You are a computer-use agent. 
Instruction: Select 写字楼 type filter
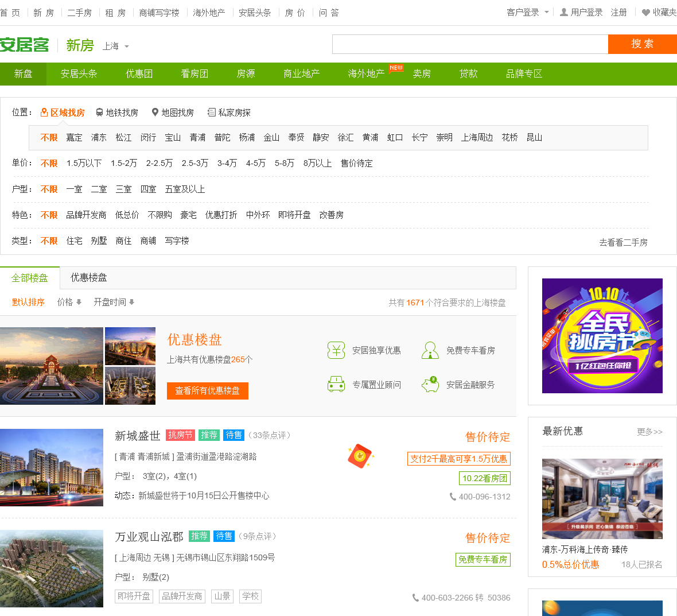(177, 241)
